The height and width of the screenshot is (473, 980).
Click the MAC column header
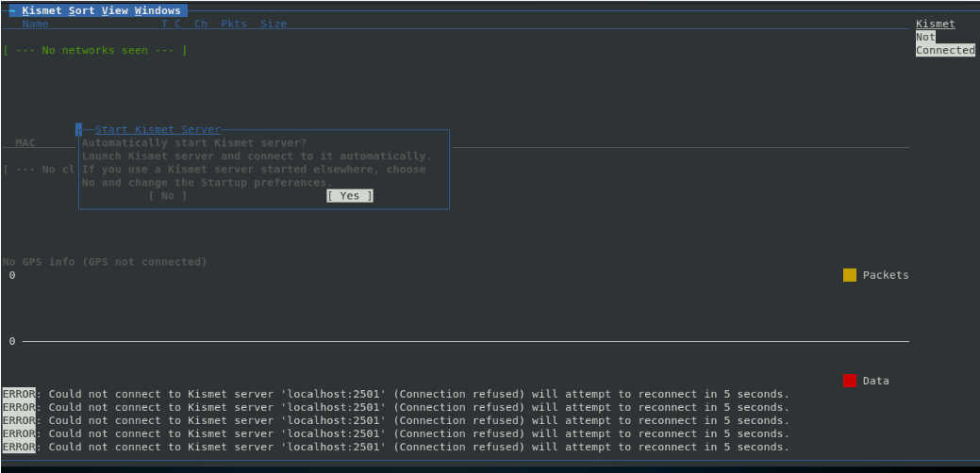point(25,143)
